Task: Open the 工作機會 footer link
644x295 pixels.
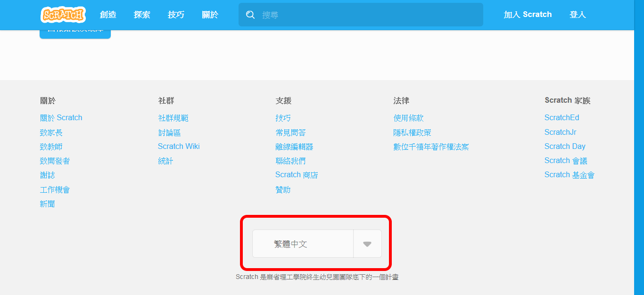Action: [55, 189]
